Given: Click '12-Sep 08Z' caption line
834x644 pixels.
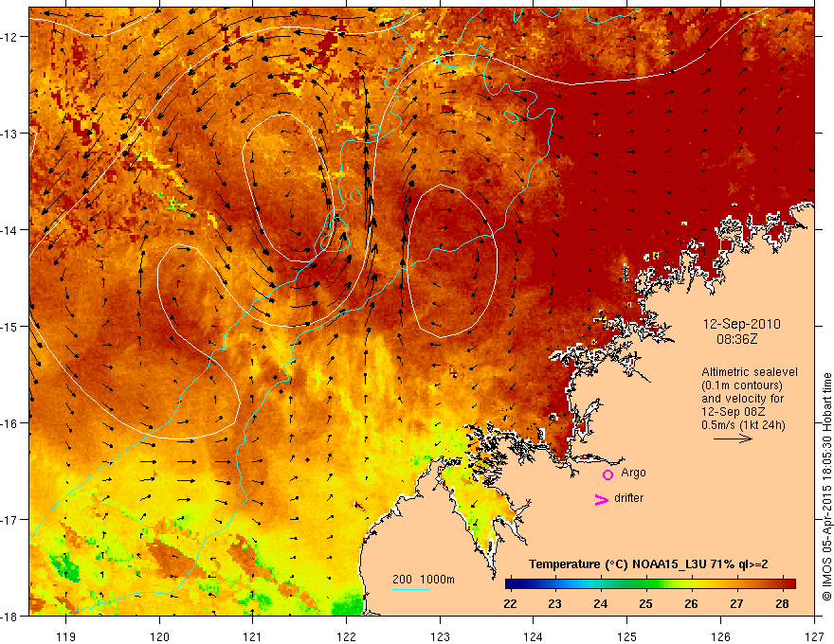Looking at the screenshot, I should (x=732, y=412).
